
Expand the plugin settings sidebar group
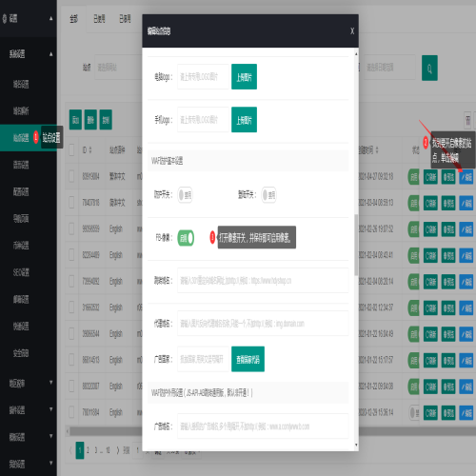(50, 409)
